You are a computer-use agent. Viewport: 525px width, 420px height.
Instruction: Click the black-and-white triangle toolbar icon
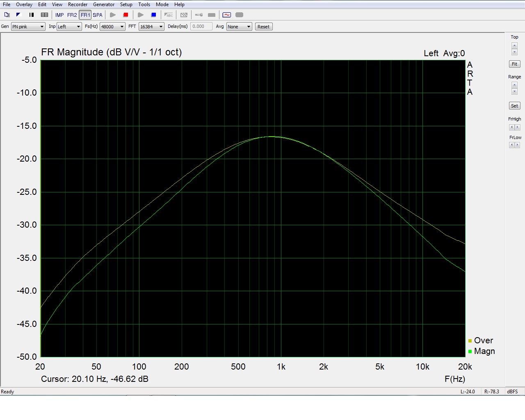point(18,15)
